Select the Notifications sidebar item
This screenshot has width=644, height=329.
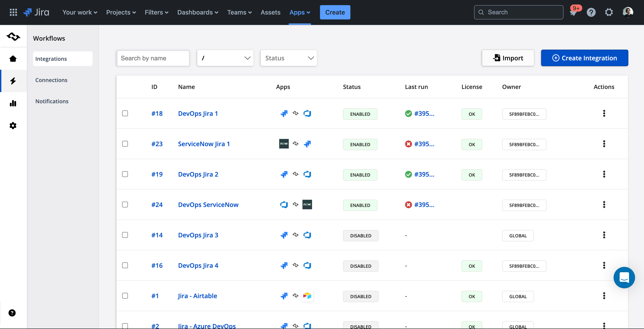pyautogui.click(x=52, y=101)
